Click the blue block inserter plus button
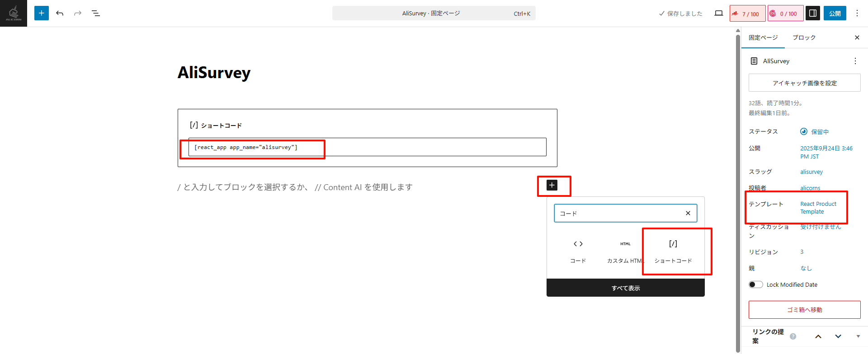The image size is (868, 354). point(41,13)
